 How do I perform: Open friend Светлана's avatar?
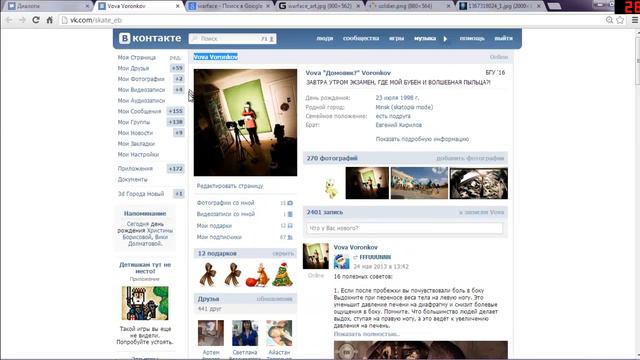[x=245, y=333]
